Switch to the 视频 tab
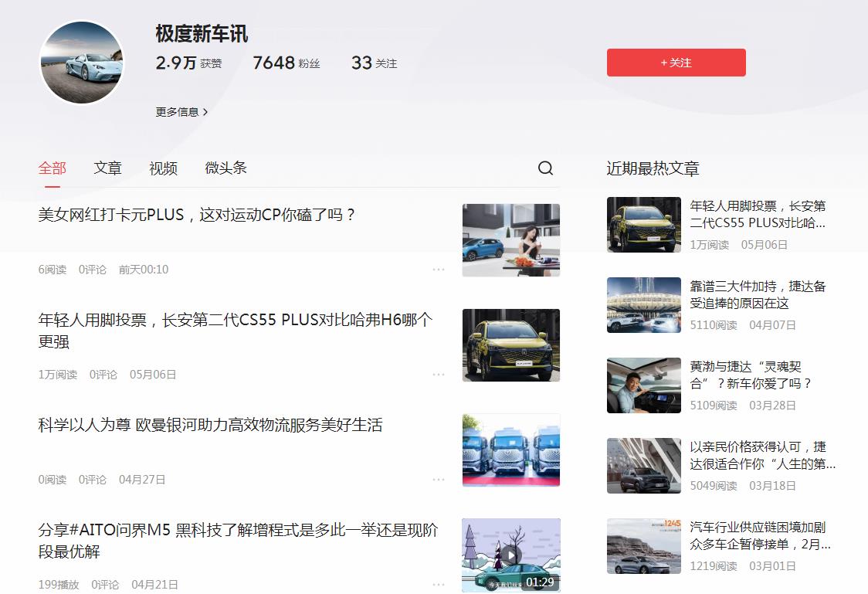 point(163,168)
